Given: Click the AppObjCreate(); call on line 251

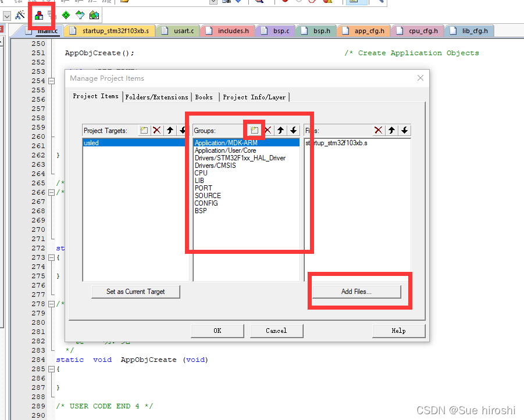Looking at the screenshot, I should (x=99, y=53).
